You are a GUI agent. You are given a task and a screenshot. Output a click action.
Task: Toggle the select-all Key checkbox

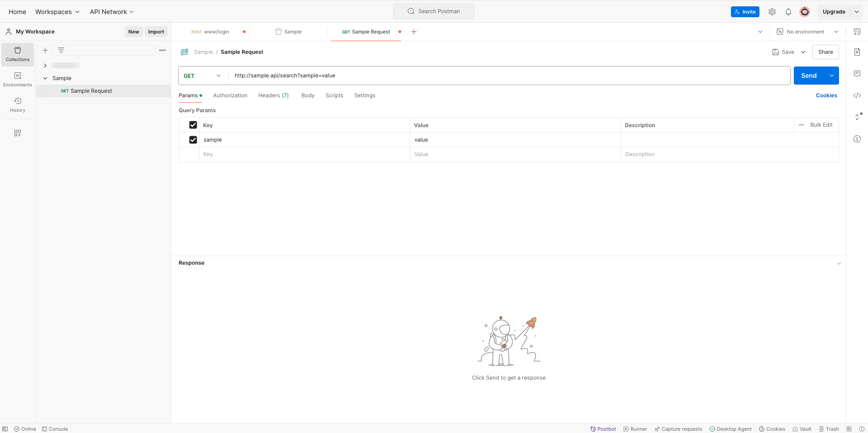[x=193, y=124]
